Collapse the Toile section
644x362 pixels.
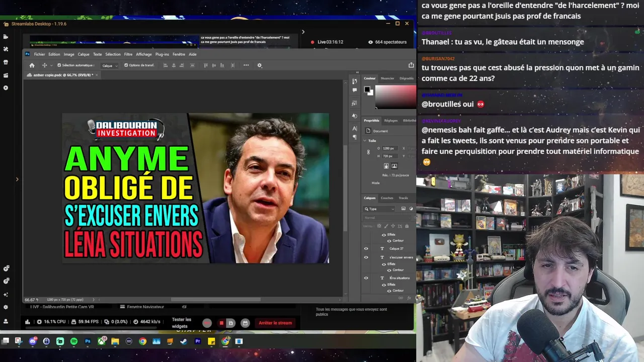click(x=366, y=141)
